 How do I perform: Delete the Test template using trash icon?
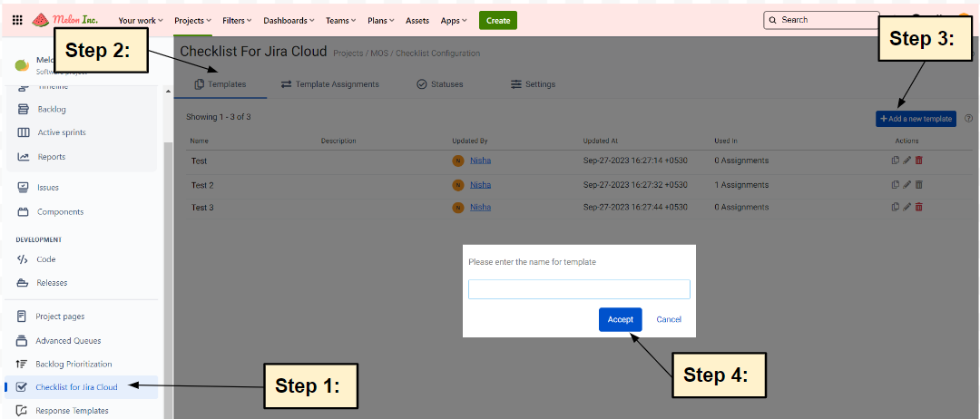click(918, 161)
